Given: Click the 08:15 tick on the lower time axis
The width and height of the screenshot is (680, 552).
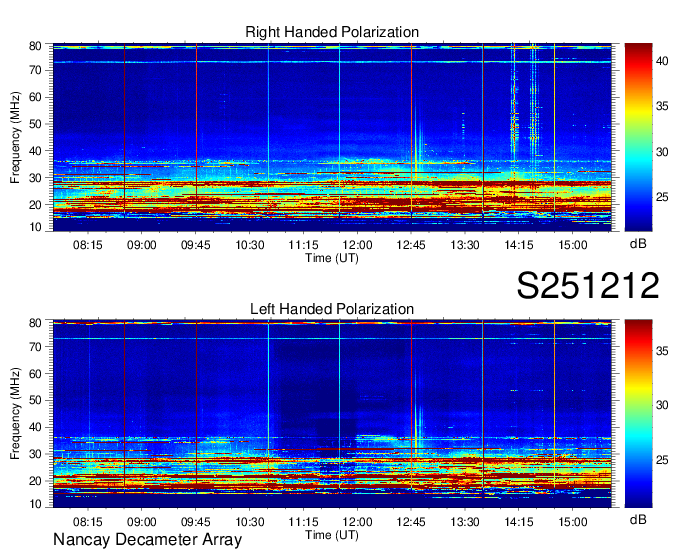Looking at the screenshot, I should [87, 521].
